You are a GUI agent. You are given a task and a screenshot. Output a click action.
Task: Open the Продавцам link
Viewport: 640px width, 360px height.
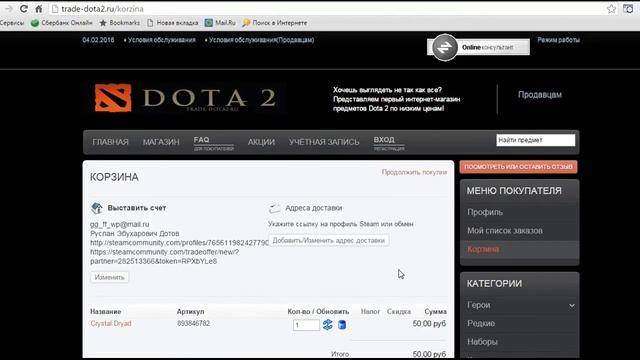(x=540, y=95)
